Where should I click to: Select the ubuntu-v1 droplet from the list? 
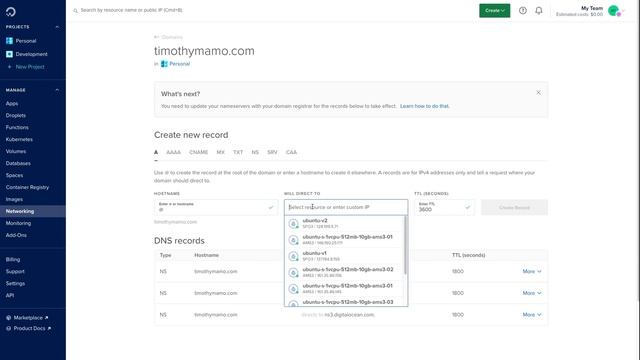coord(344,256)
